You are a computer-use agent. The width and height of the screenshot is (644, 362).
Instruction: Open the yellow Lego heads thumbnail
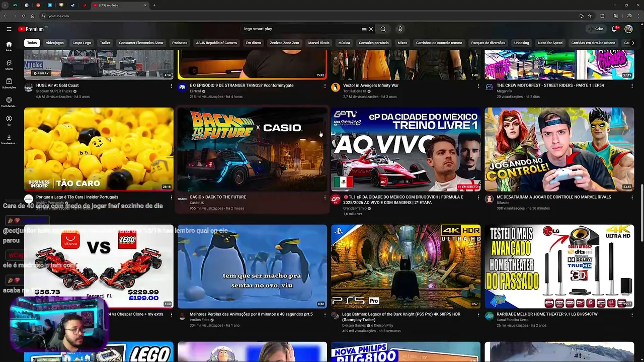pos(99,149)
